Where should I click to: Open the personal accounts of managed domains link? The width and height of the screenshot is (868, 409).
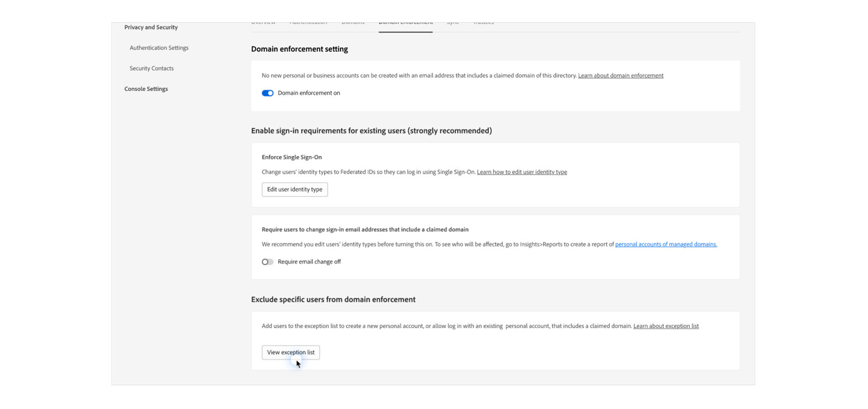click(666, 244)
